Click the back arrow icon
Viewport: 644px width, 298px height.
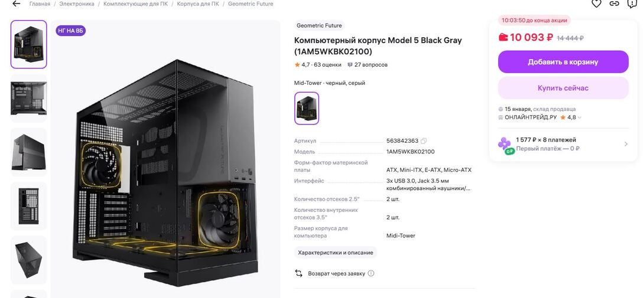[16, 4]
